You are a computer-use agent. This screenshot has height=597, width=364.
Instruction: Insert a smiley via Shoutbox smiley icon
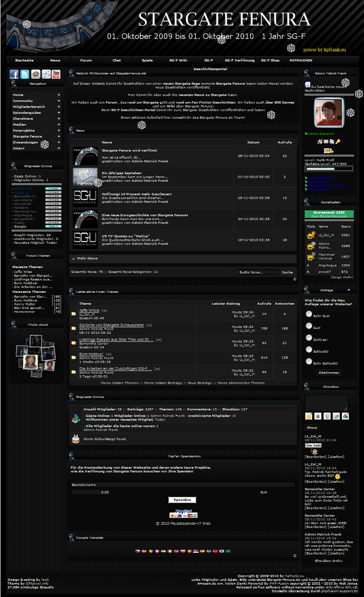point(309,416)
